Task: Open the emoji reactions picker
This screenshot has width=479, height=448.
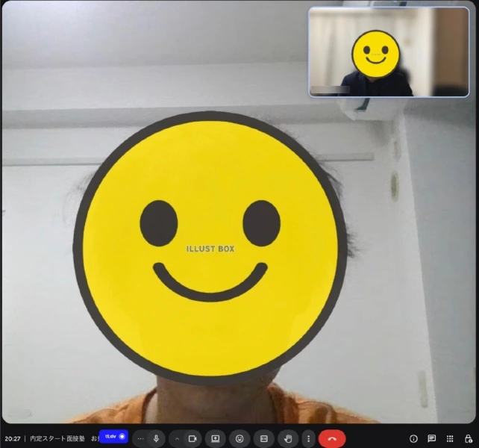Action: point(239,438)
